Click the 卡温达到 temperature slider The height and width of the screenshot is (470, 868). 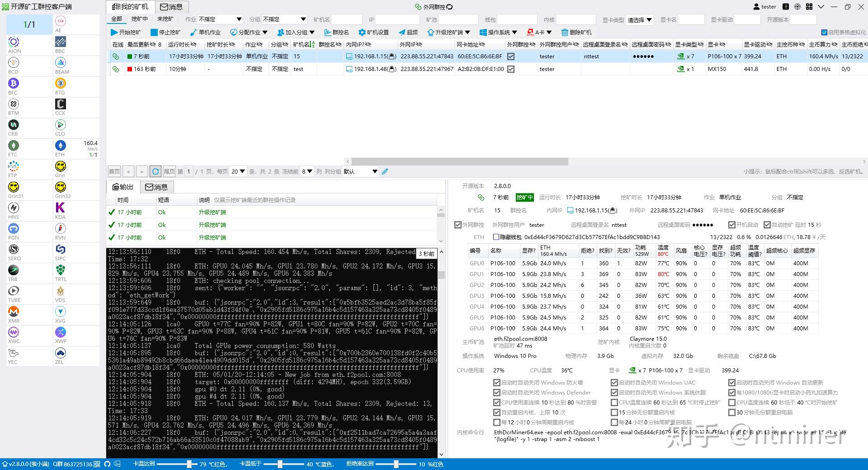coord(177,464)
